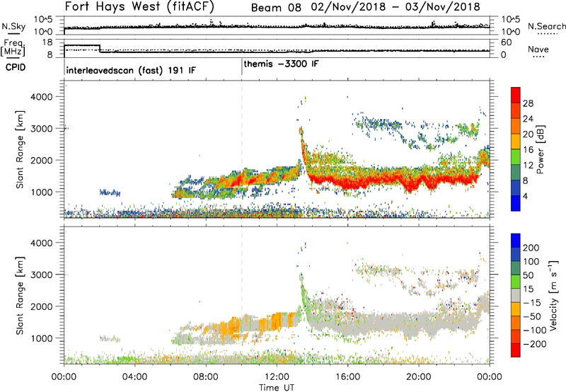Click the 04:00 time tick label
The width and height of the screenshot is (566, 392).
click(x=134, y=377)
